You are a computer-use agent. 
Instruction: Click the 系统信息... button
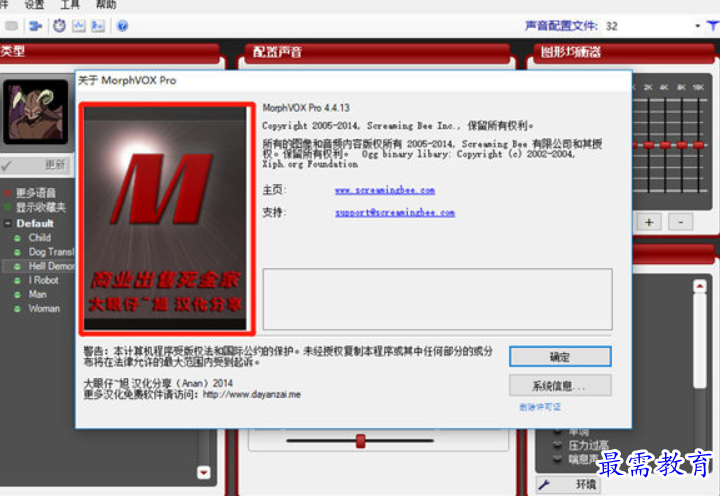point(560,385)
